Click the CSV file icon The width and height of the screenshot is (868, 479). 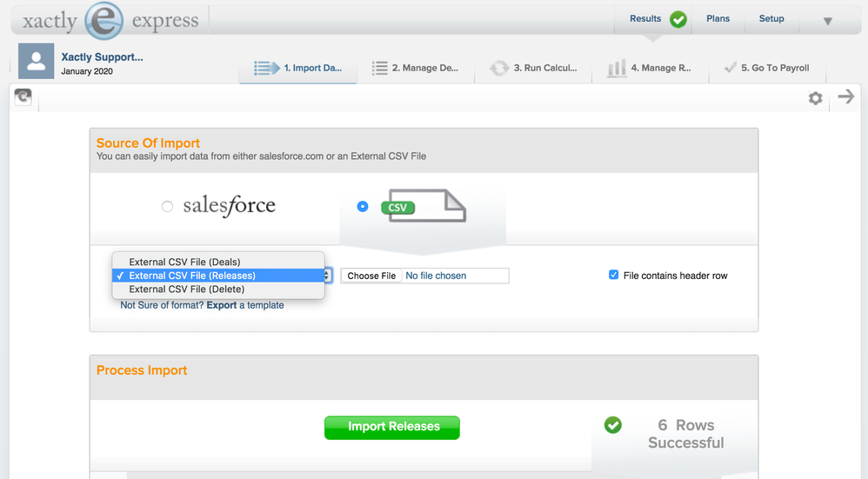point(424,206)
